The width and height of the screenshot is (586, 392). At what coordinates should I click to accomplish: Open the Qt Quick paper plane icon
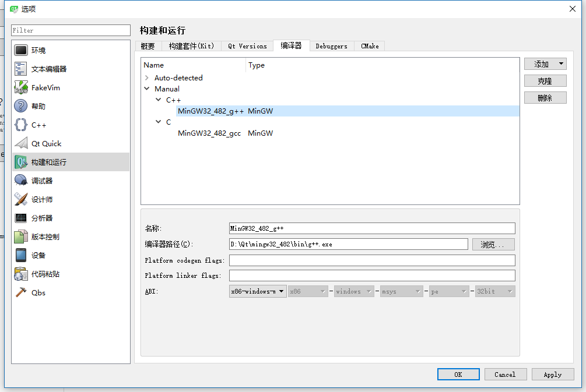click(x=21, y=143)
